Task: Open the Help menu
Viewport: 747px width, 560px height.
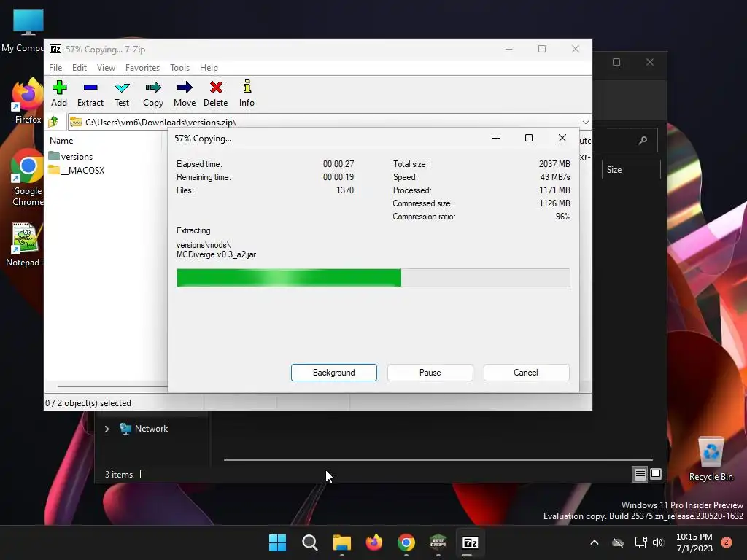Action: [x=209, y=68]
